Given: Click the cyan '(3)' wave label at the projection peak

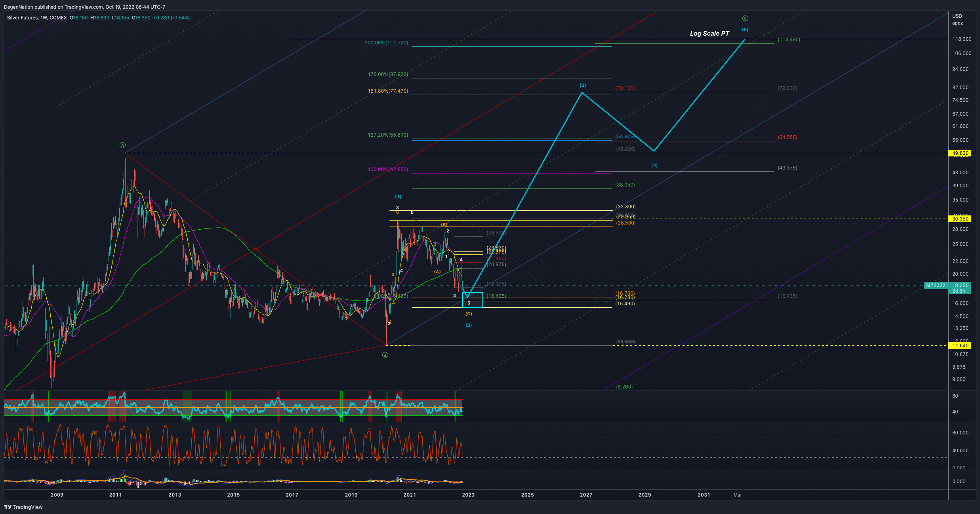Looking at the screenshot, I should click(583, 85).
